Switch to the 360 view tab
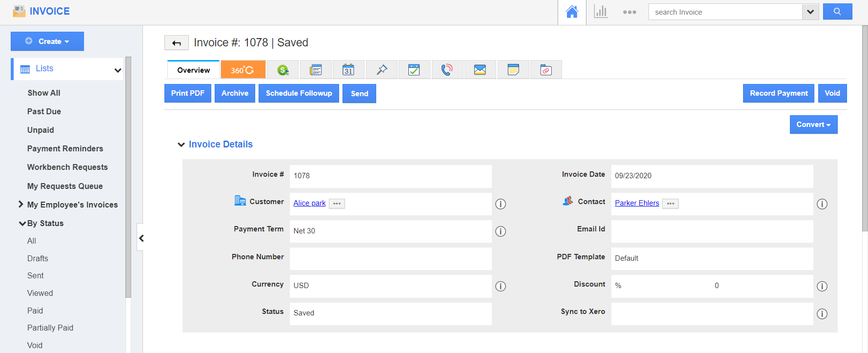Viewport: 868px width, 353px height. tap(242, 70)
